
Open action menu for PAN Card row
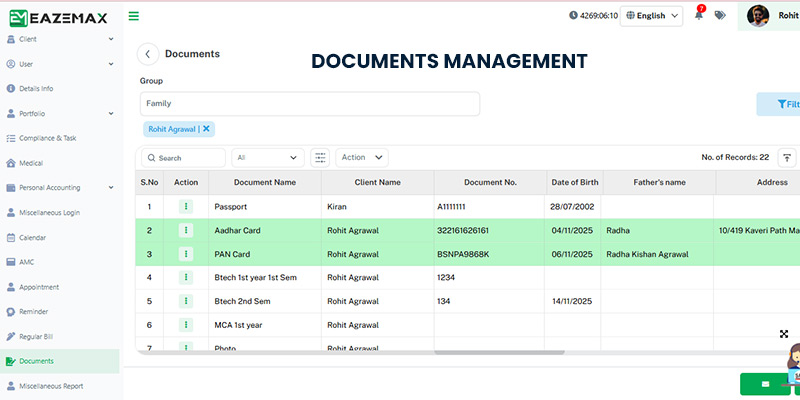pos(186,254)
